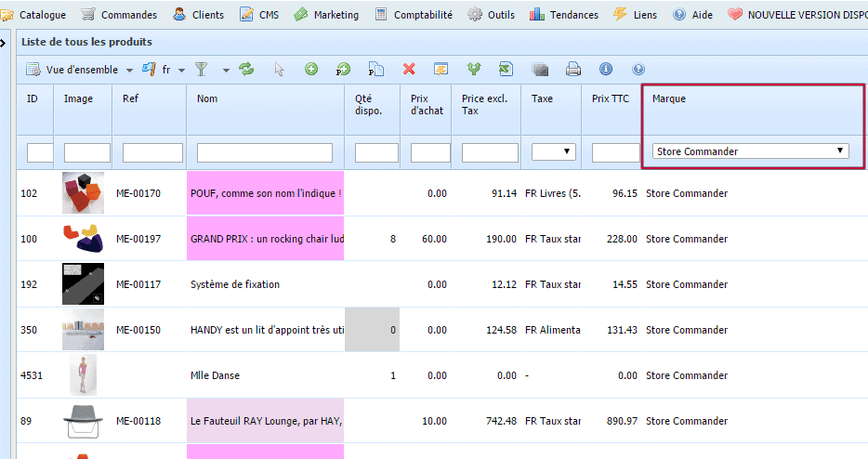Viewport: 868px width, 459px height.
Task: Click the blue help question mark toolbar icon
Action: coord(638,70)
